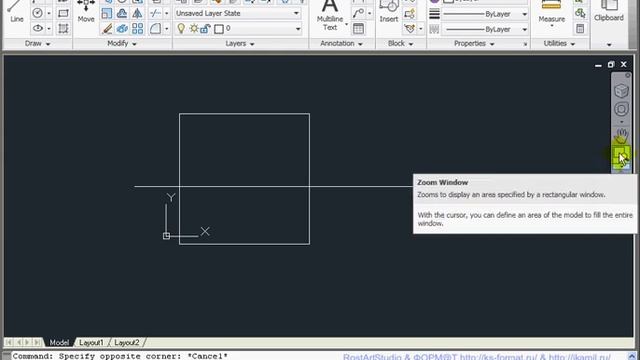Select the Scale tool in Modify panel
This screenshot has width=640, height=360.
[107, 13]
